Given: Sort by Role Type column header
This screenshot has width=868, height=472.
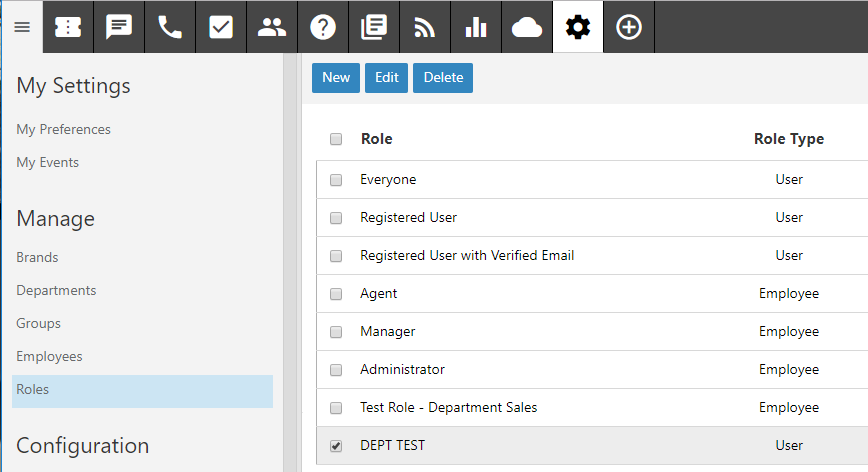Looking at the screenshot, I should pyautogui.click(x=788, y=139).
